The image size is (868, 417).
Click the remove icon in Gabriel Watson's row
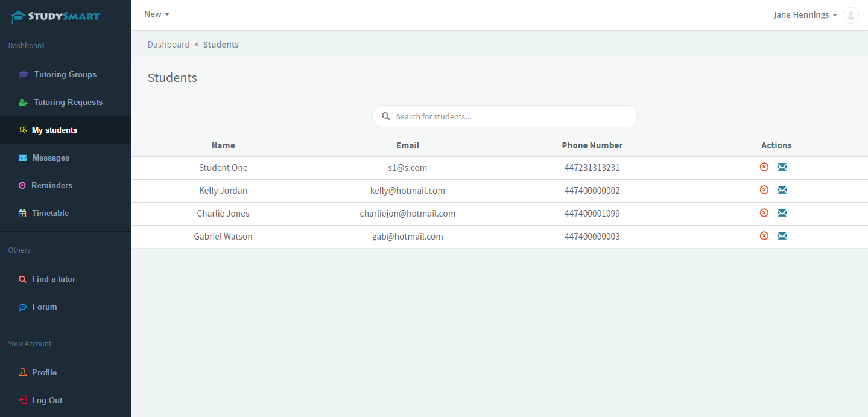[x=764, y=236]
